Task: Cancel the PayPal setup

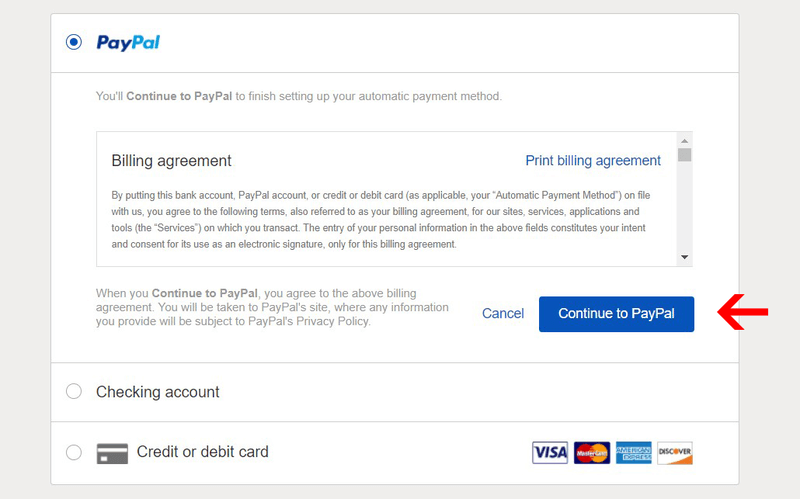Action: pos(503,314)
